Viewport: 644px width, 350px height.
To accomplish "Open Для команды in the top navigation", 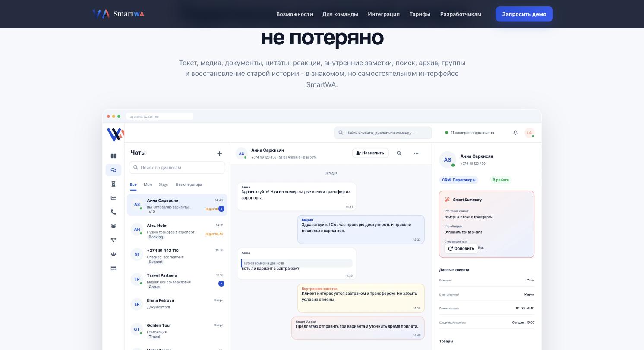I will [x=340, y=14].
